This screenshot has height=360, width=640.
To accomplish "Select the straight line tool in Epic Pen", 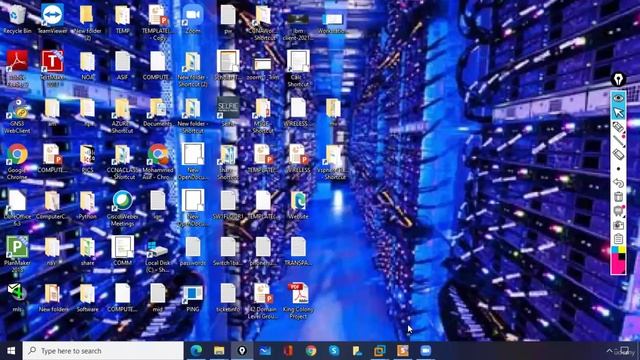I will tap(618, 141).
